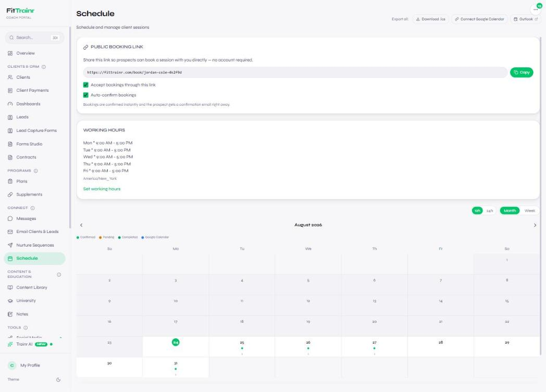The image size is (546, 392).
Task: Click the University graduation cap icon
Action: (x=10, y=301)
